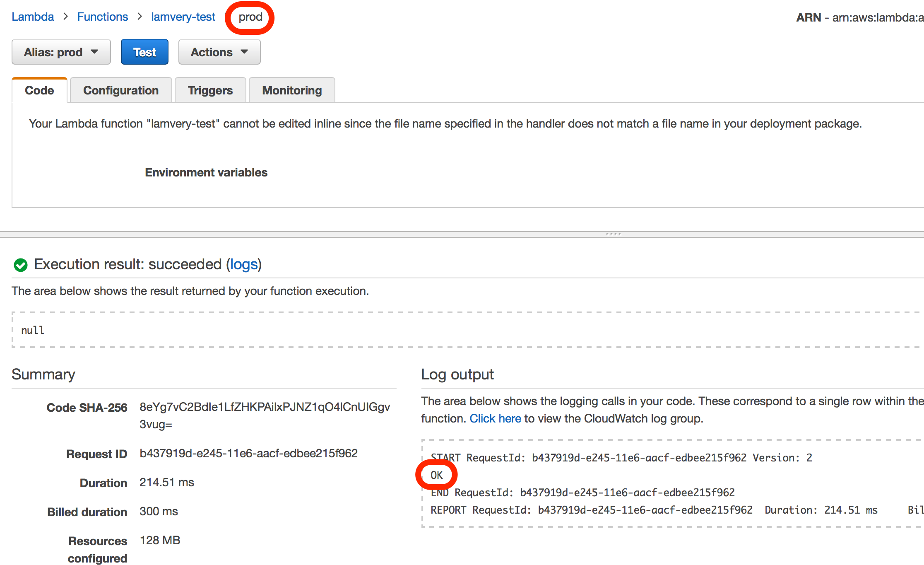Click the breadcrumb chevron after Lambda
This screenshot has height=565, width=924.
tap(65, 17)
